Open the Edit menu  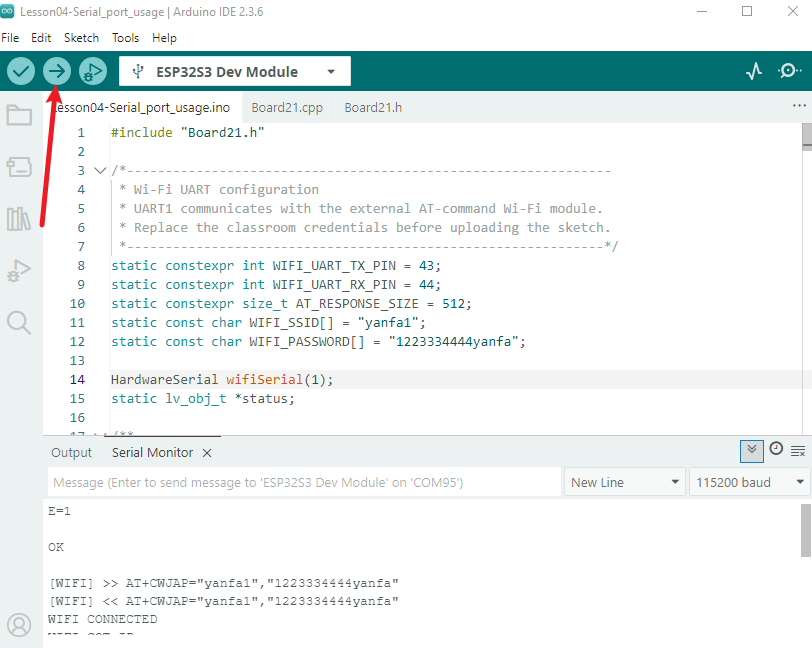pyautogui.click(x=41, y=38)
